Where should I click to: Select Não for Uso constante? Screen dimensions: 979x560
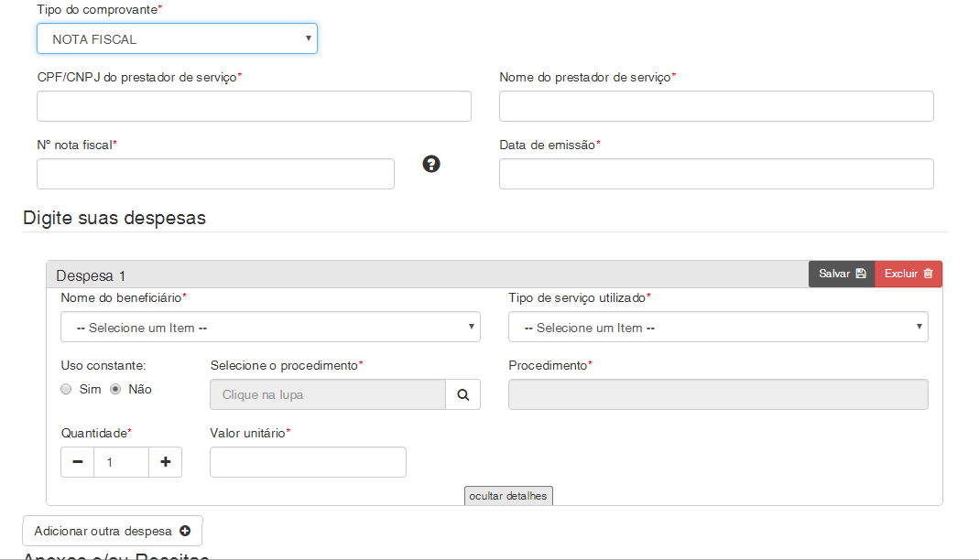pyautogui.click(x=115, y=389)
